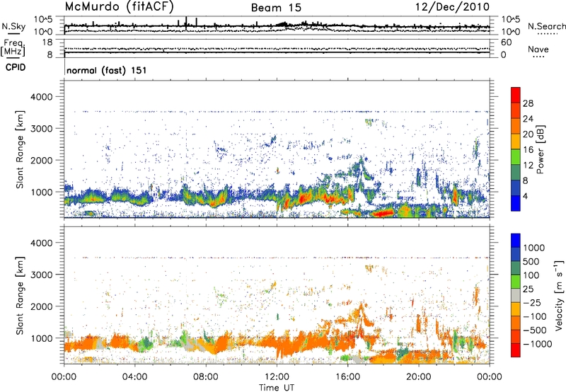The height and width of the screenshot is (392, 566).
Task: Click the -1000 value on Velocity colorbar
Action: point(538,344)
